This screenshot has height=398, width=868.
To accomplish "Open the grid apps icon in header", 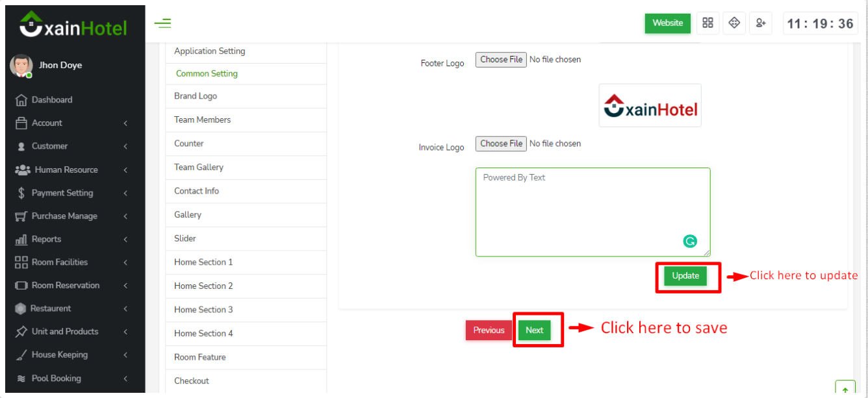I will pos(708,23).
